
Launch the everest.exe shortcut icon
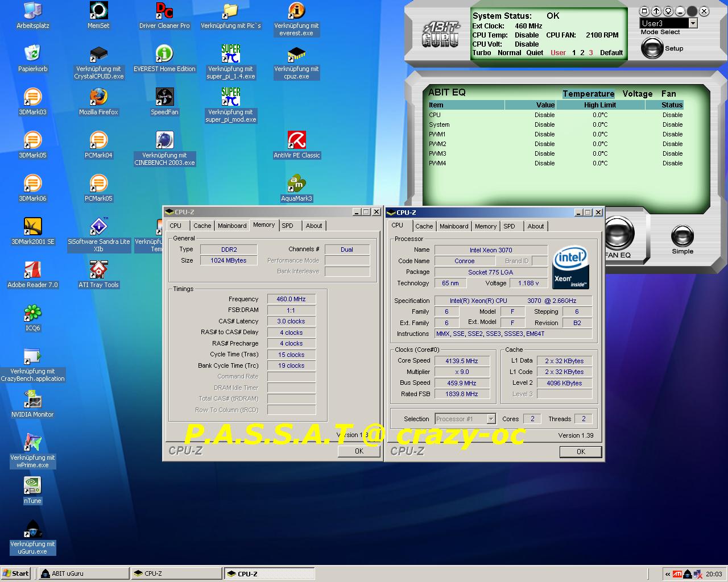pyautogui.click(x=296, y=19)
